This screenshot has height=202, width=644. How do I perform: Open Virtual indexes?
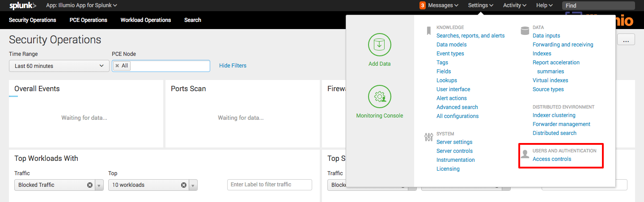click(551, 80)
